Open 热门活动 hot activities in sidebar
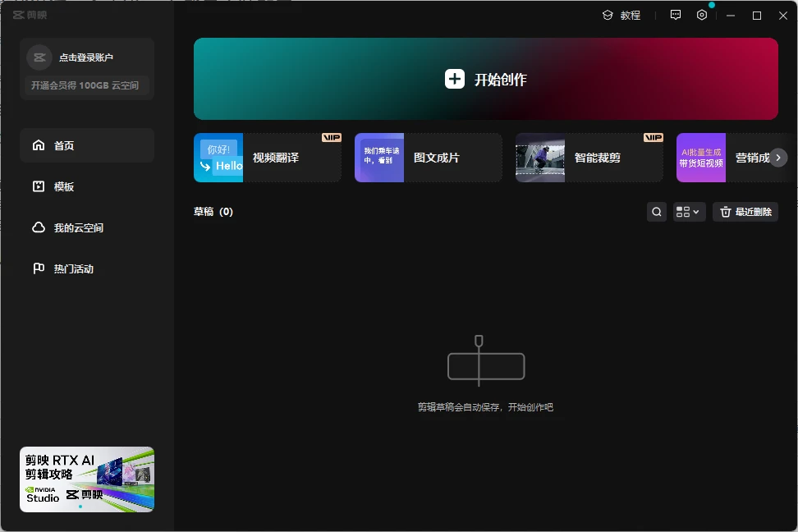Image resolution: width=798 pixels, height=532 pixels. 86,268
